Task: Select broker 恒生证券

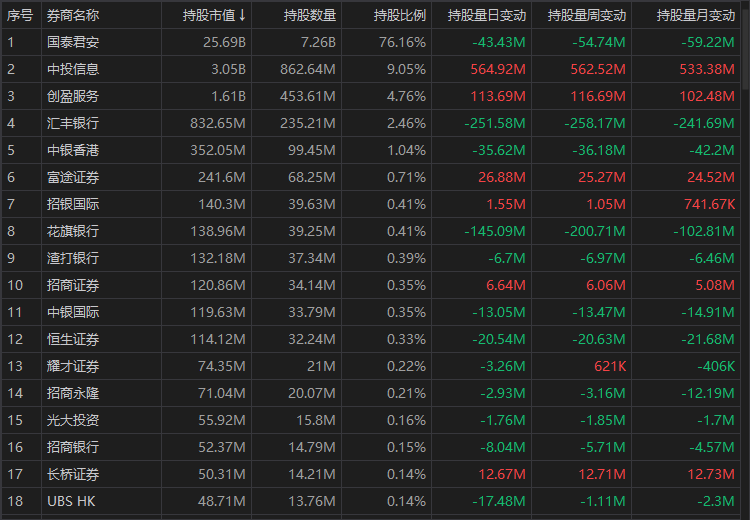Action: pyautogui.click(x=73, y=339)
